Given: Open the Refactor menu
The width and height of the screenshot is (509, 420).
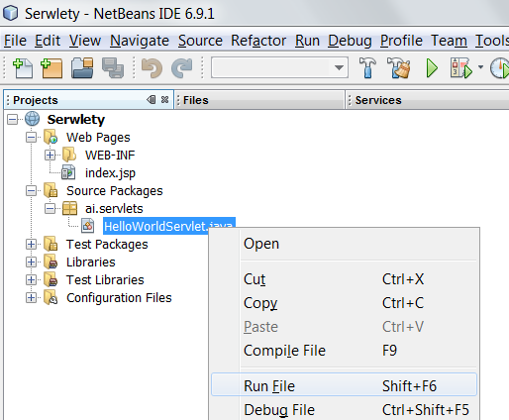Looking at the screenshot, I should pyautogui.click(x=258, y=41).
